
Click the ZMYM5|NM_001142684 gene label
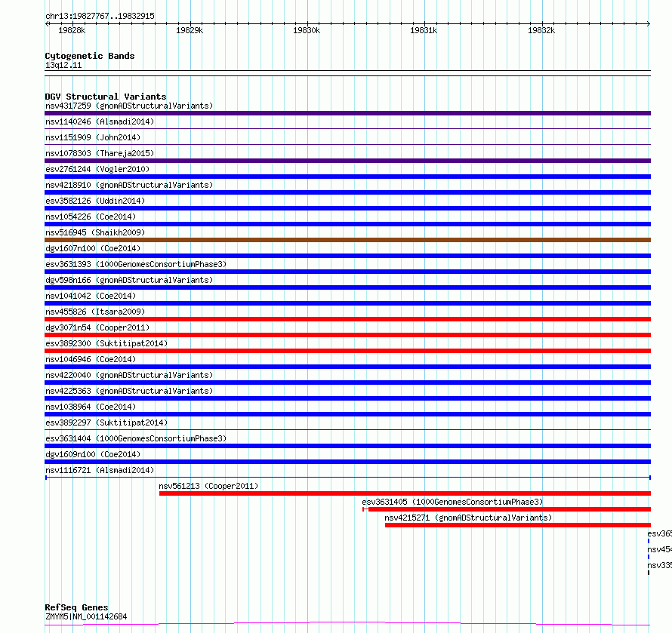click(86, 616)
